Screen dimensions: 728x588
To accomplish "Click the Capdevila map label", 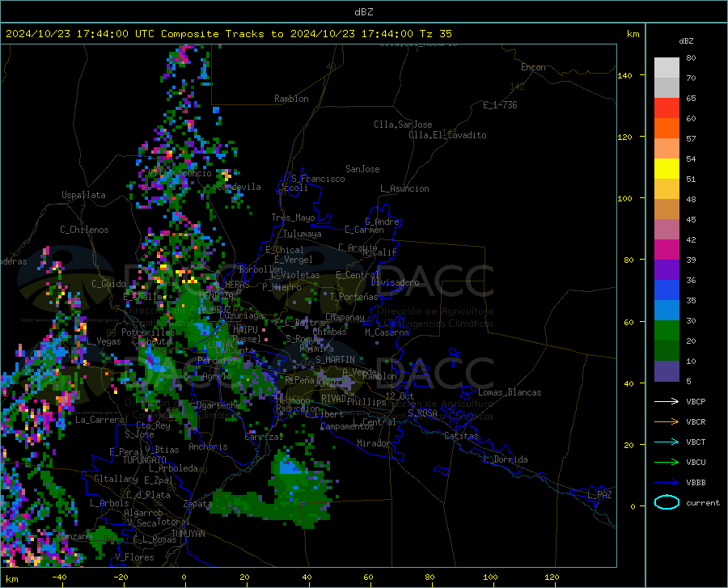I will [239, 187].
